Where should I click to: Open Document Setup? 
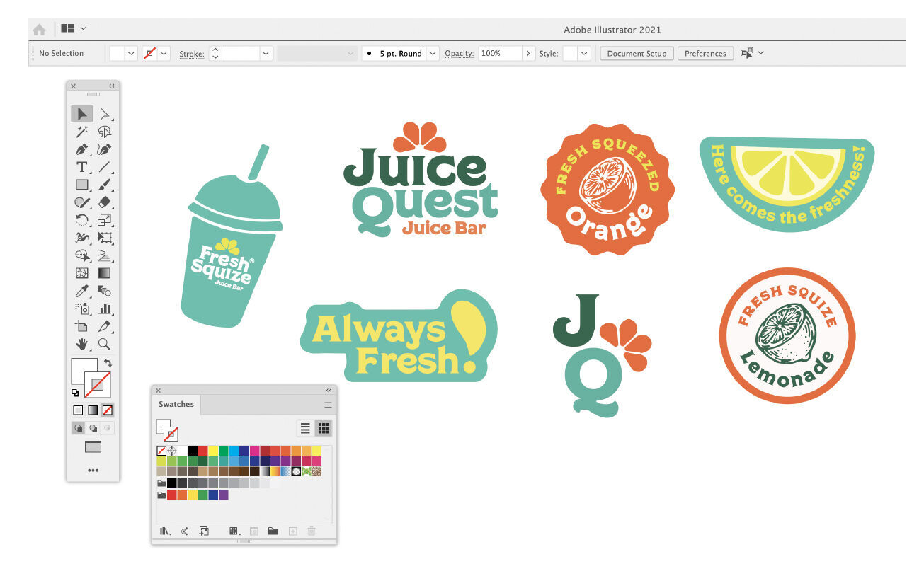tap(636, 53)
